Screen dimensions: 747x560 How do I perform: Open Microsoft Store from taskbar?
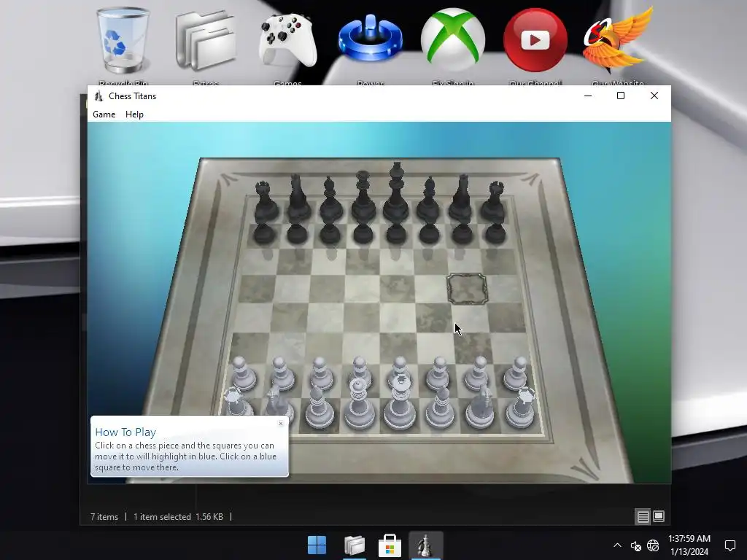390,545
